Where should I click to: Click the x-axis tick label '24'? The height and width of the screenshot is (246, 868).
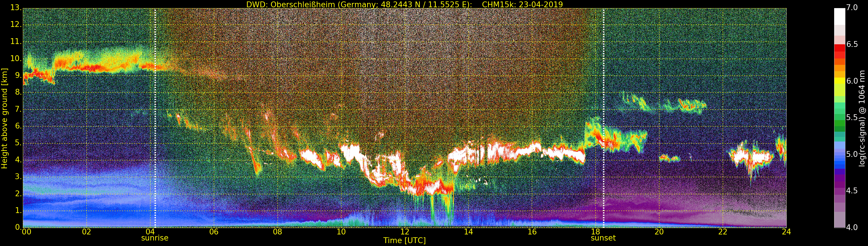point(786,232)
